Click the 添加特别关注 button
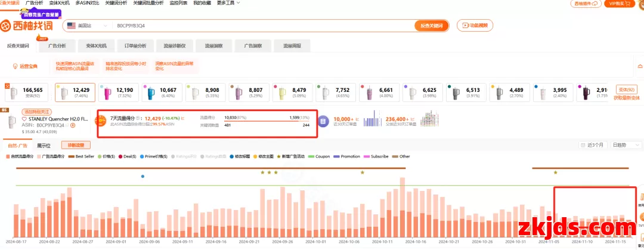Screen dimensions: 644x250 pos(37,112)
